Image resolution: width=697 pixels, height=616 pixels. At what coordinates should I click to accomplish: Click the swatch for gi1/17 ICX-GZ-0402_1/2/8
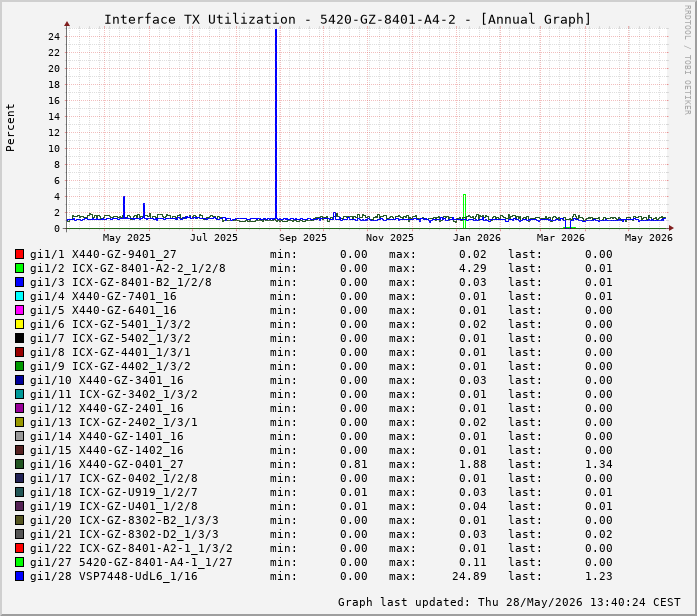pyautogui.click(x=19, y=478)
